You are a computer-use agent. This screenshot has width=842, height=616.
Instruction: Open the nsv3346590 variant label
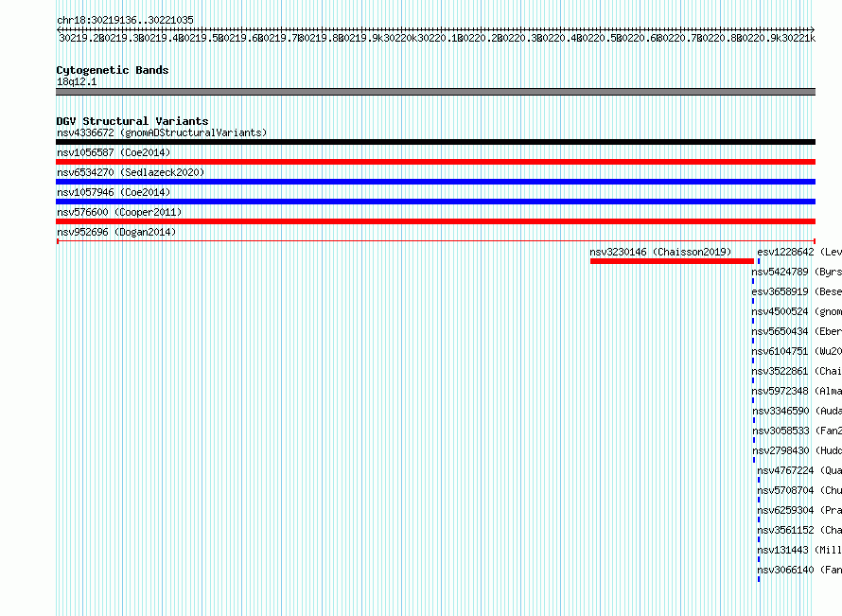798,411
